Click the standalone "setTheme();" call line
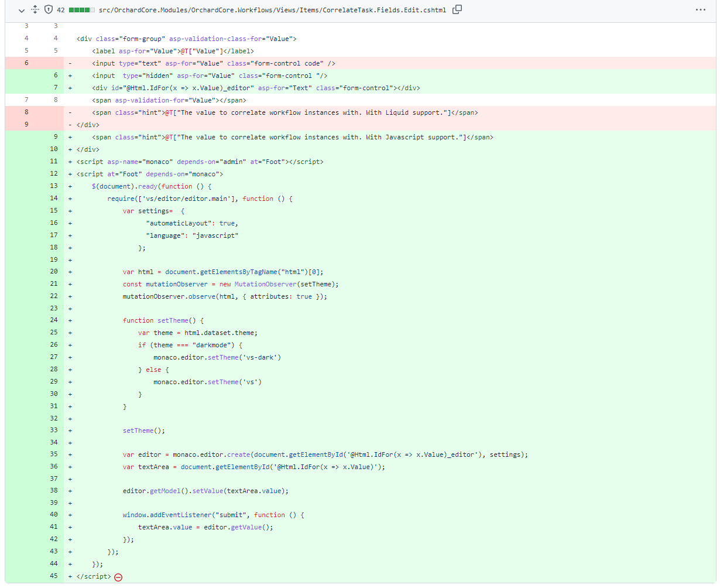Screen dimensions: 720x588 pos(361,430)
